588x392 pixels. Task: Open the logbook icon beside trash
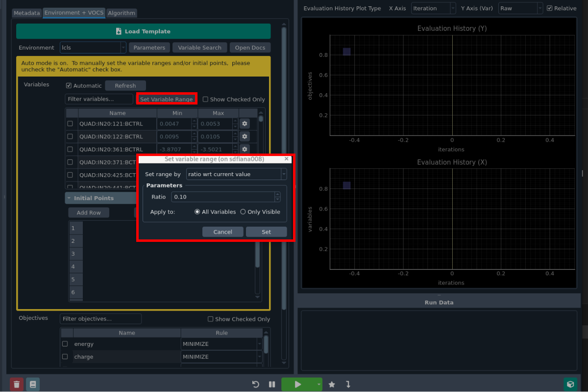click(33, 385)
